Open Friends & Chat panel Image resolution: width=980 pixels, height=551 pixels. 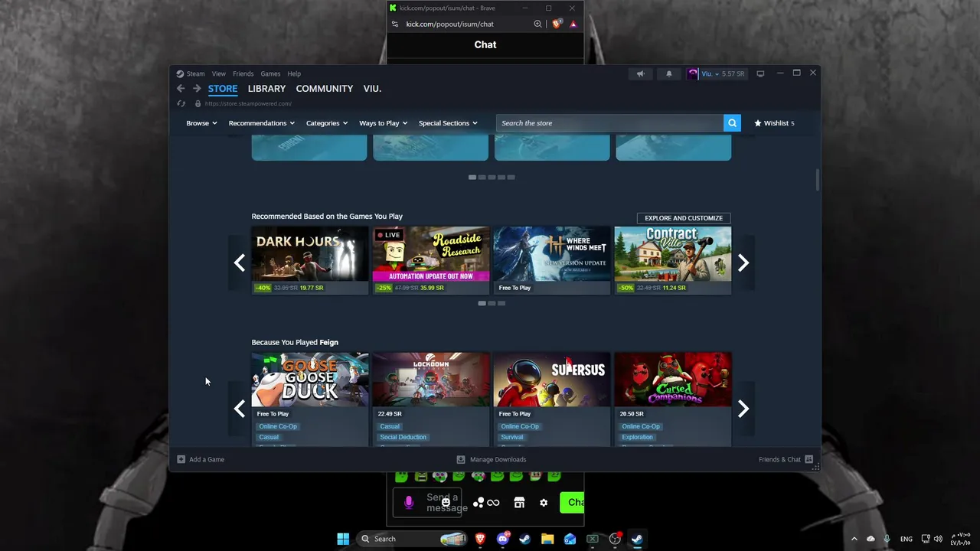click(x=786, y=459)
